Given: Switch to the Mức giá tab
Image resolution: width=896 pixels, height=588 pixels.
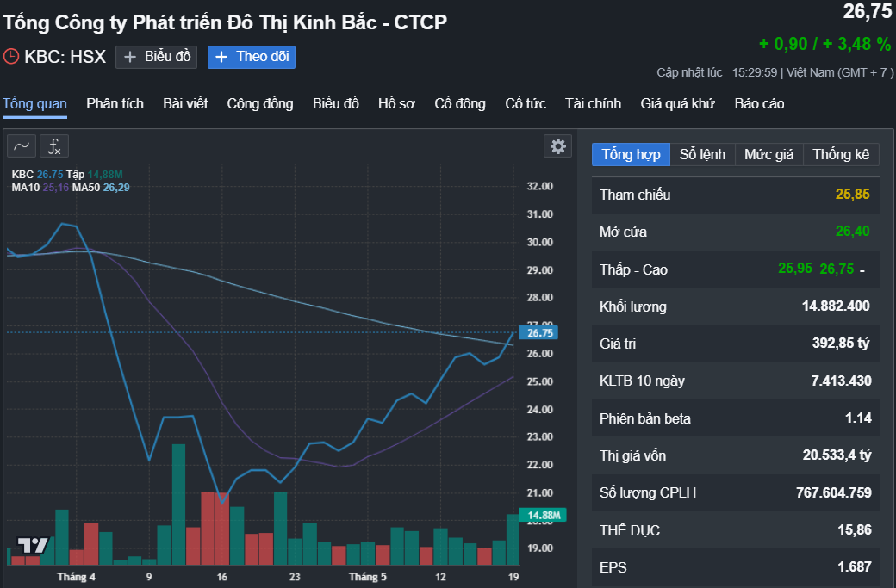Looking at the screenshot, I should [768, 154].
